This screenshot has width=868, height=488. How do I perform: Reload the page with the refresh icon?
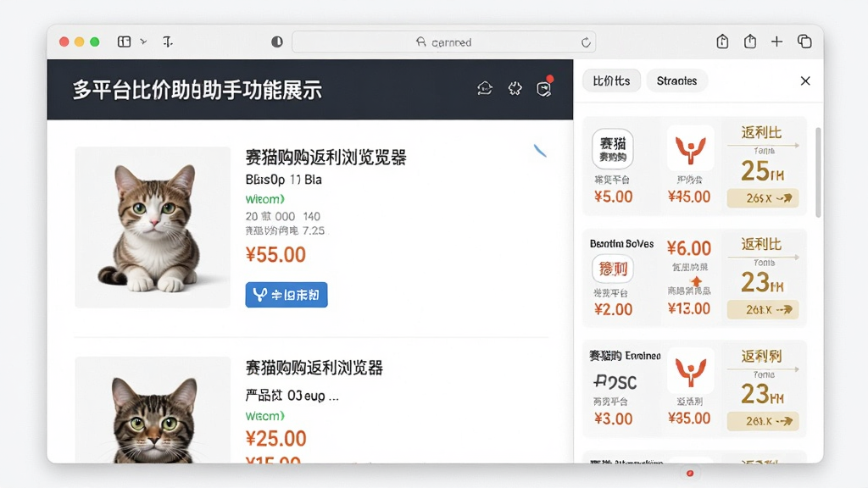(586, 42)
